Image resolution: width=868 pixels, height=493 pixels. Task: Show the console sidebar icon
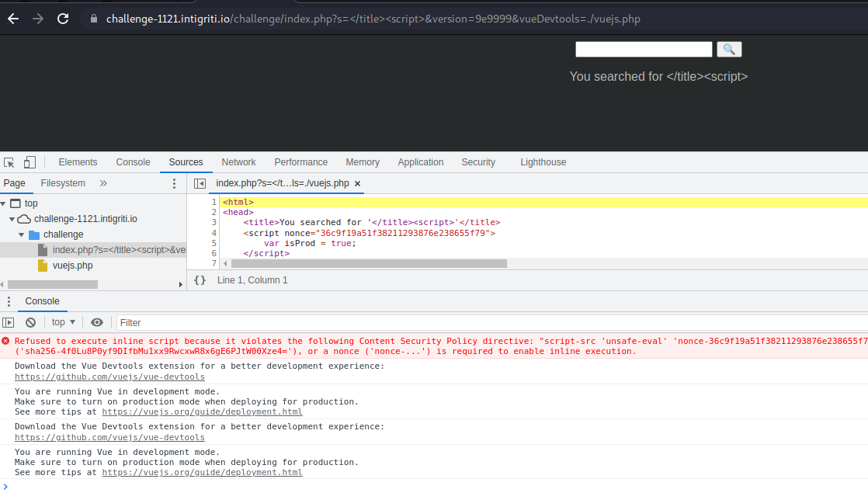(9, 322)
